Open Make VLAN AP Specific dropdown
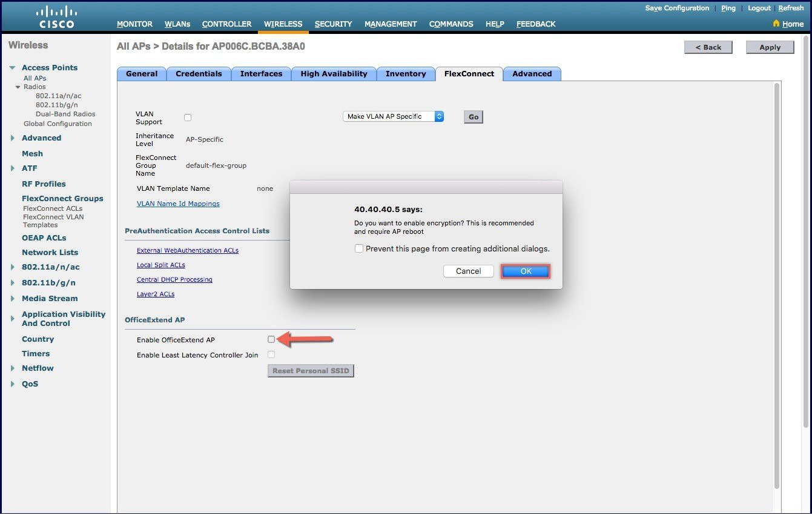 [x=394, y=116]
